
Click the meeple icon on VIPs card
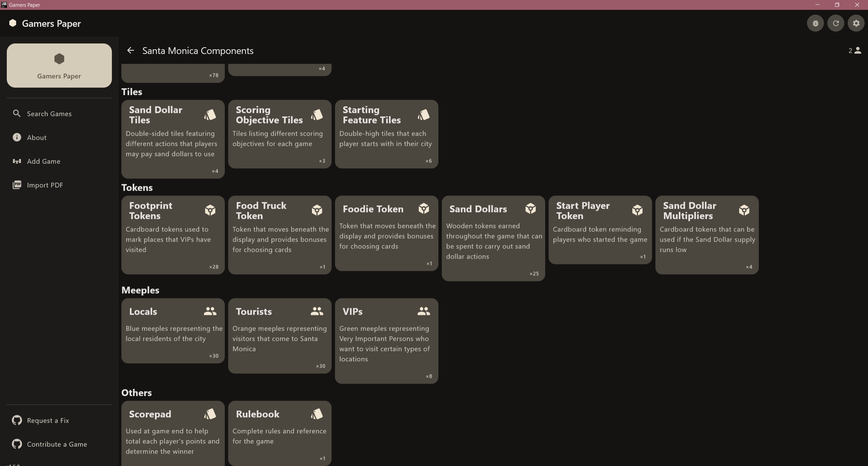click(x=423, y=311)
